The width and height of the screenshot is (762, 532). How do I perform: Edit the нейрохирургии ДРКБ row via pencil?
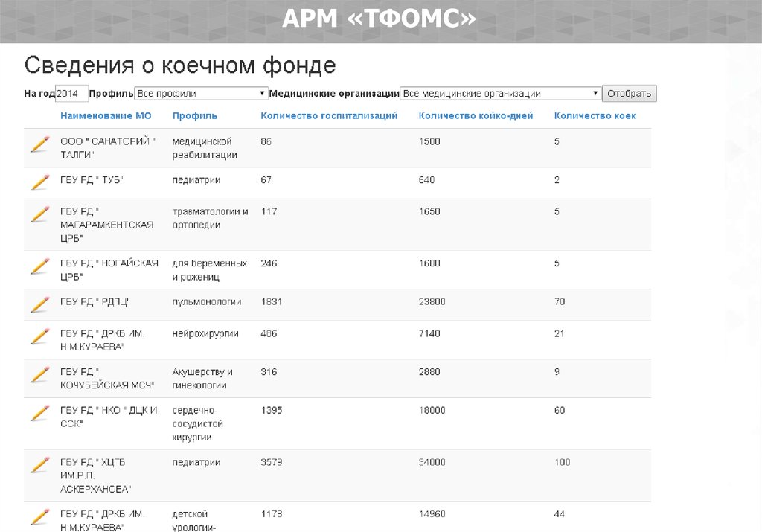[39, 336]
